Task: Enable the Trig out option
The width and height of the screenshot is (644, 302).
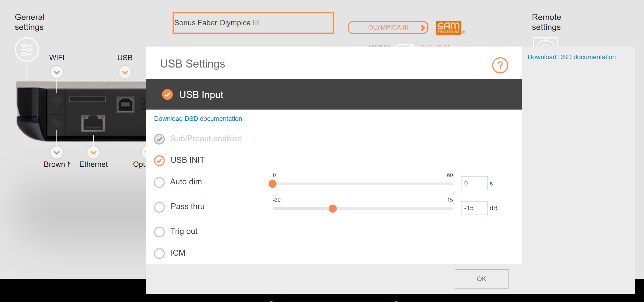Action: (159, 232)
